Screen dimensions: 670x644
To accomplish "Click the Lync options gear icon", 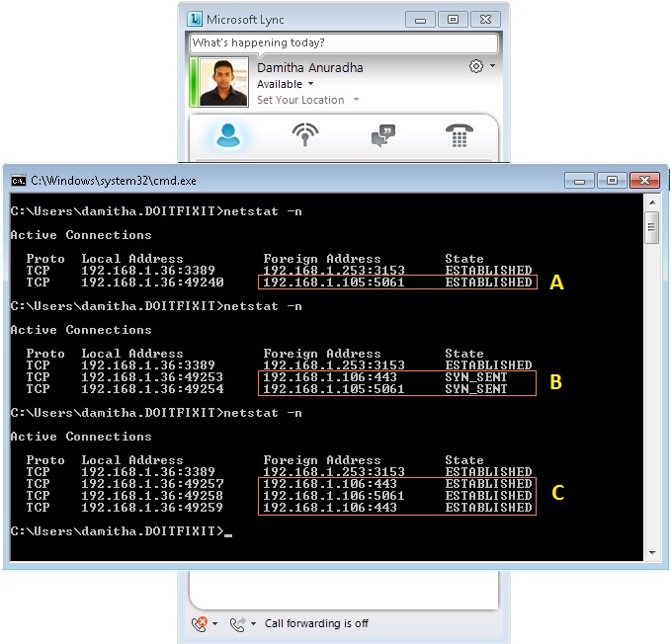I will [x=476, y=66].
